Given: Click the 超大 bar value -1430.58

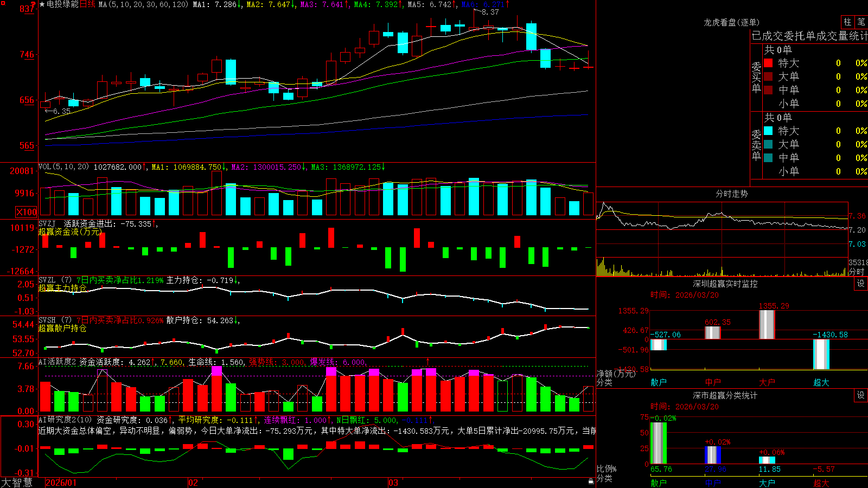Looking at the screenshot, I should click(830, 335).
